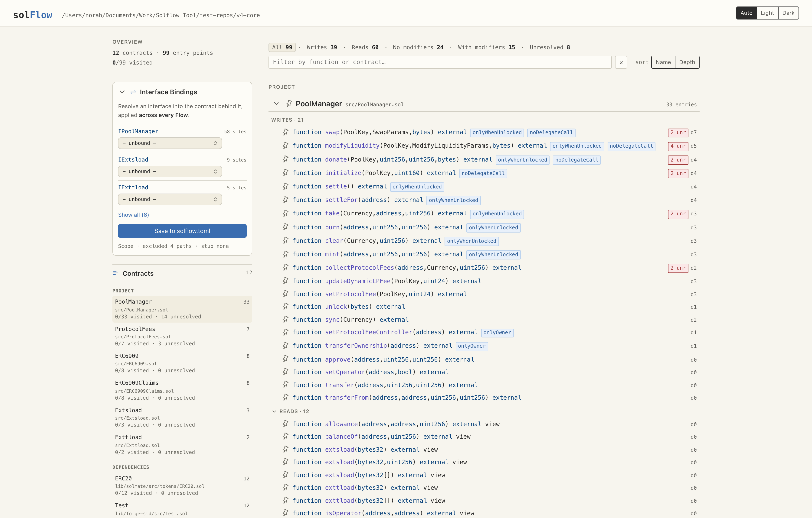Click the Interface Bindings swap-arrows icon
Screen dimensions: 812x518
[133, 92]
